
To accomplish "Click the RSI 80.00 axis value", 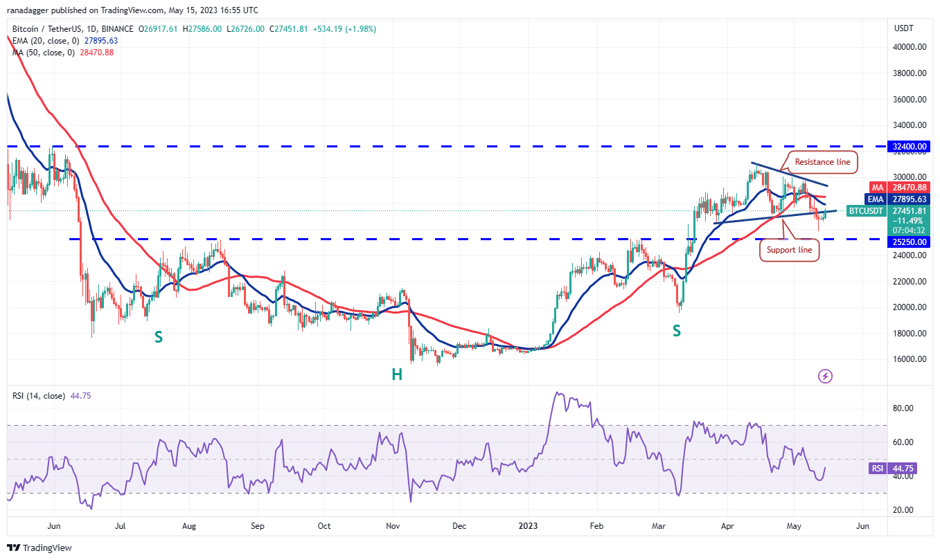I will [903, 408].
